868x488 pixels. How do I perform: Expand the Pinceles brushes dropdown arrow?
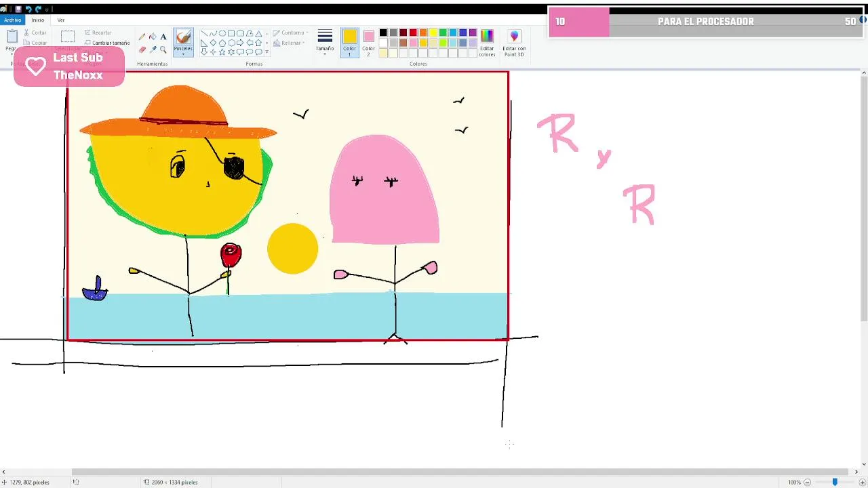pyautogui.click(x=183, y=54)
